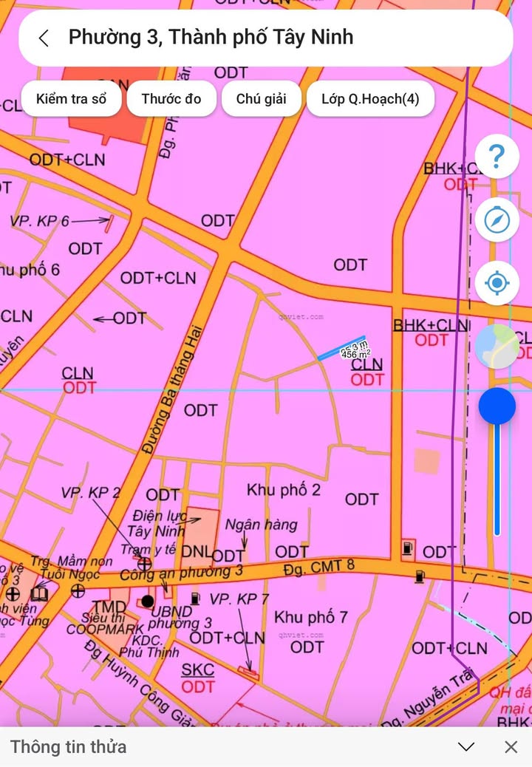Screen dimensions: 532x767
Task: Tap the gas station icon on Đg. CMT 8
Action: (x=419, y=576)
